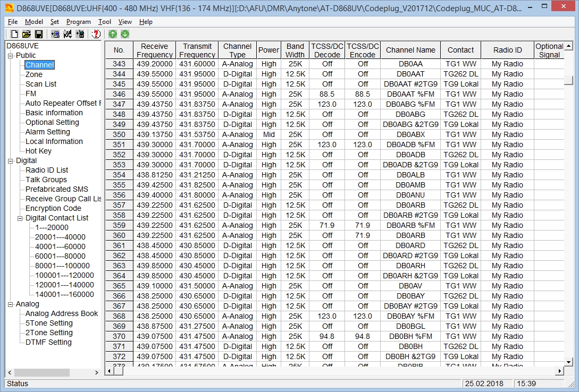Click the red question mark help icon
Viewport: 579px width, 392px height.
pyautogui.click(x=96, y=34)
